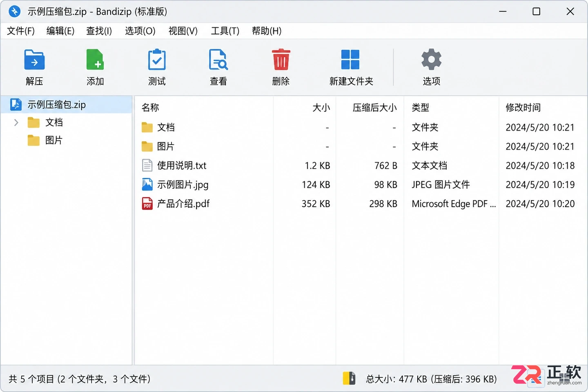Click the 图片 folder icon in left tree
Viewport: 588px width, 392px height.
pyautogui.click(x=33, y=140)
